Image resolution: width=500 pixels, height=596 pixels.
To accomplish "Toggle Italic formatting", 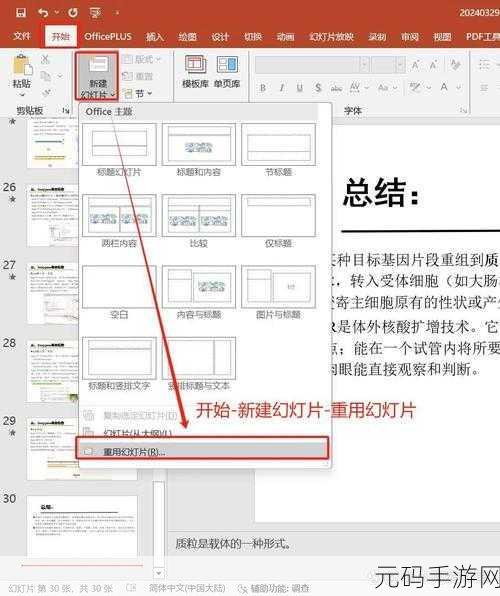I will pos(281,88).
